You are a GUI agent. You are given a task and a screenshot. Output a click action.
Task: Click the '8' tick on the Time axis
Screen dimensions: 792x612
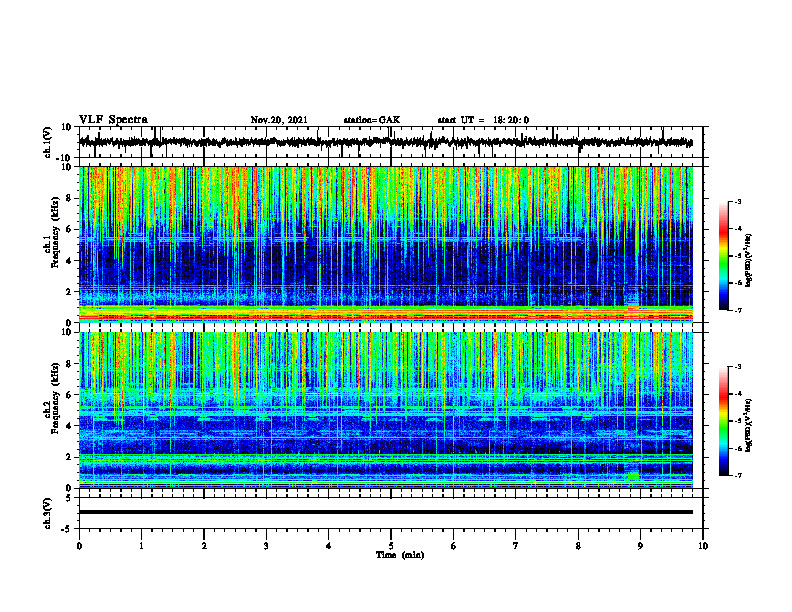click(578, 546)
